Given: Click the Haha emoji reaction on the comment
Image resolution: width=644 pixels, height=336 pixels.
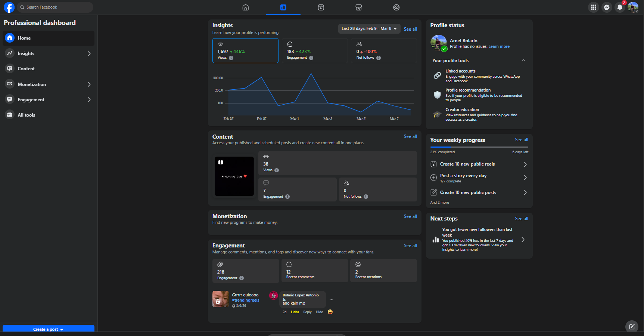Looking at the screenshot, I should (x=330, y=312).
